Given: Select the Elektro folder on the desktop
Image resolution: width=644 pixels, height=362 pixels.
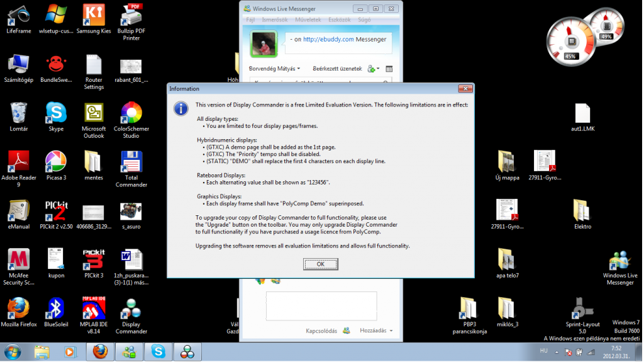Looking at the screenshot, I should [582, 215].
